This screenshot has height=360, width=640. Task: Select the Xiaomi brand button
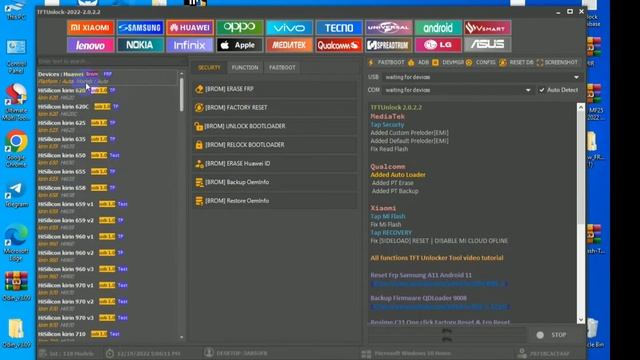pos(90,28)
